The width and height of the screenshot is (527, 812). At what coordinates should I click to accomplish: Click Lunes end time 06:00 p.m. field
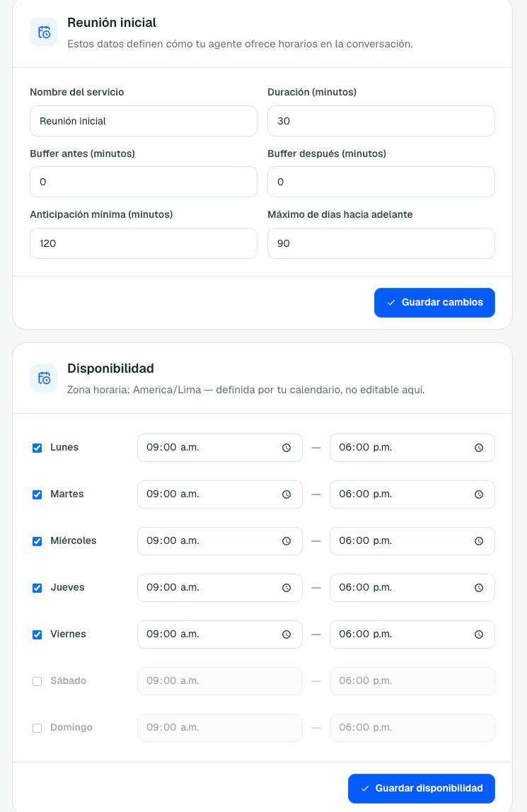tap(412, 448)
